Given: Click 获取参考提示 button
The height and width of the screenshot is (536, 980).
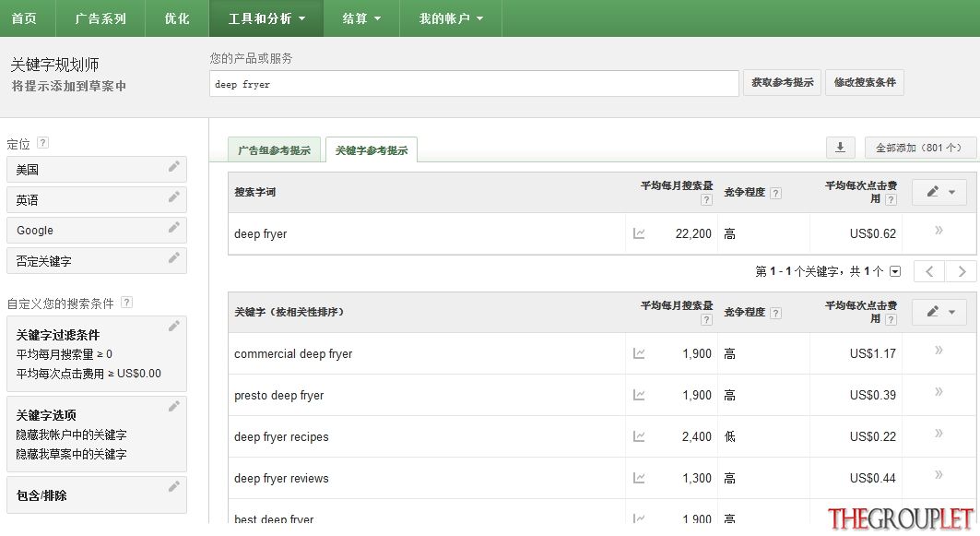Looking at the screenshot, I should click(783, 82).
